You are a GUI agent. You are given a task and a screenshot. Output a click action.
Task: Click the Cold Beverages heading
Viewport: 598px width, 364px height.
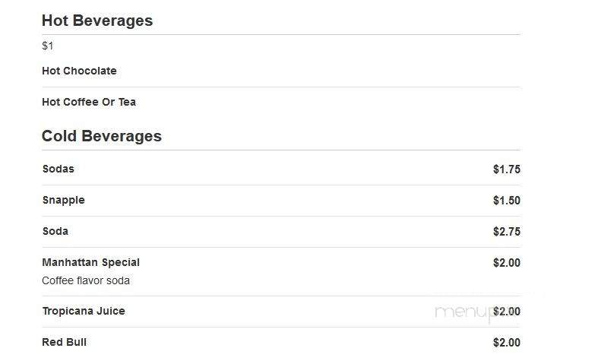tap(102, 136)
